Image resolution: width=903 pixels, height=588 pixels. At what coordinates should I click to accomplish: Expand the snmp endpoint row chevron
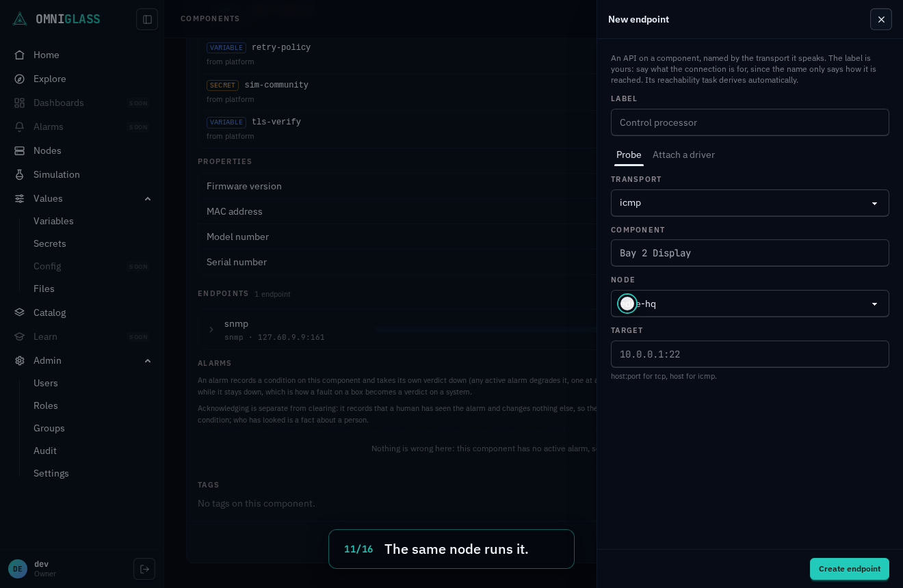coord(211,330)
